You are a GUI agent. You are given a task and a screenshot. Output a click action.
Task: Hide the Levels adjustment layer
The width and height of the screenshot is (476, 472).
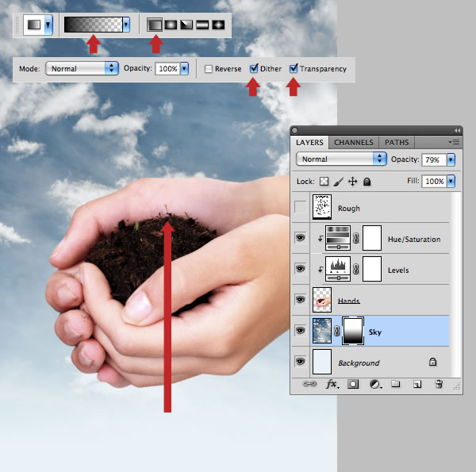[x=300, y=269]
